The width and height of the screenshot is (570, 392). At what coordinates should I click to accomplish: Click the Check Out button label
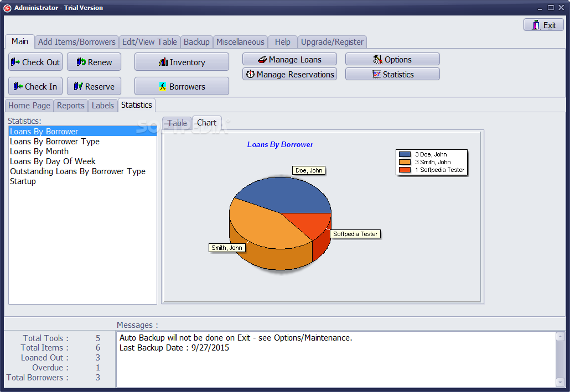(x=41, y=62)
